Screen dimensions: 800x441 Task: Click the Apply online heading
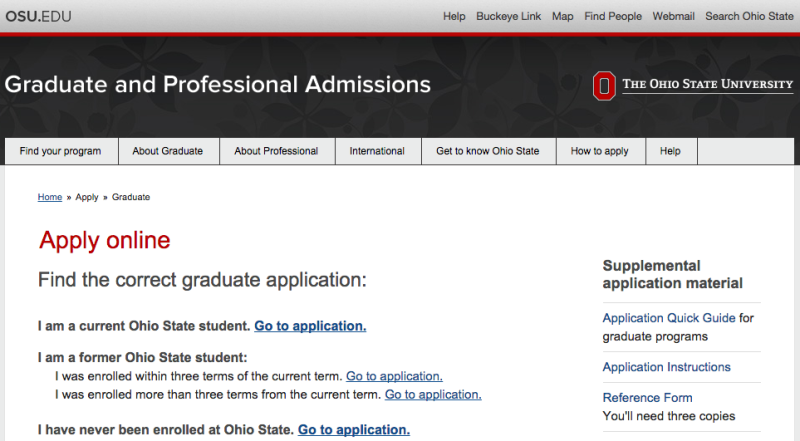pyautogui.click(x=105, y=240)
